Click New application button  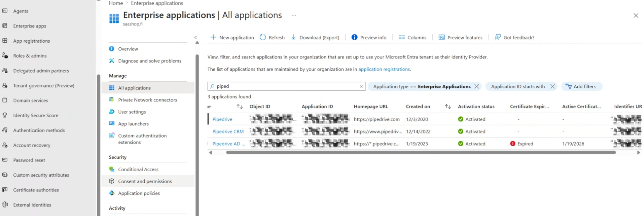(x=232, y=38)
